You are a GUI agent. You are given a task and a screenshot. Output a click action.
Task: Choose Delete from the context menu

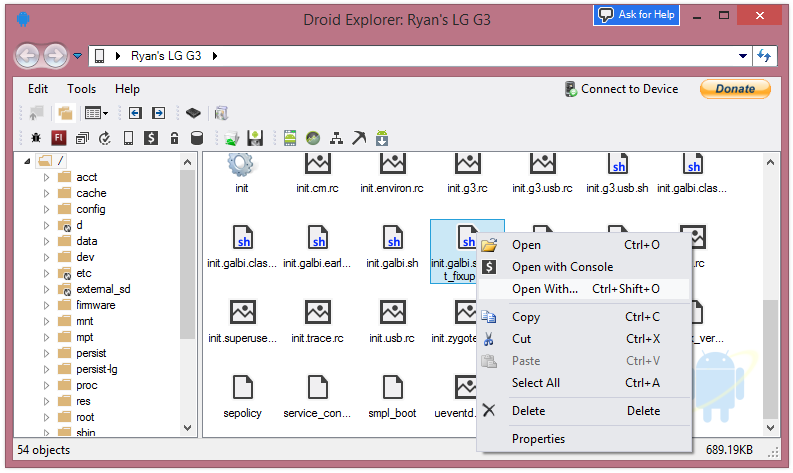[x=584, y=411]
